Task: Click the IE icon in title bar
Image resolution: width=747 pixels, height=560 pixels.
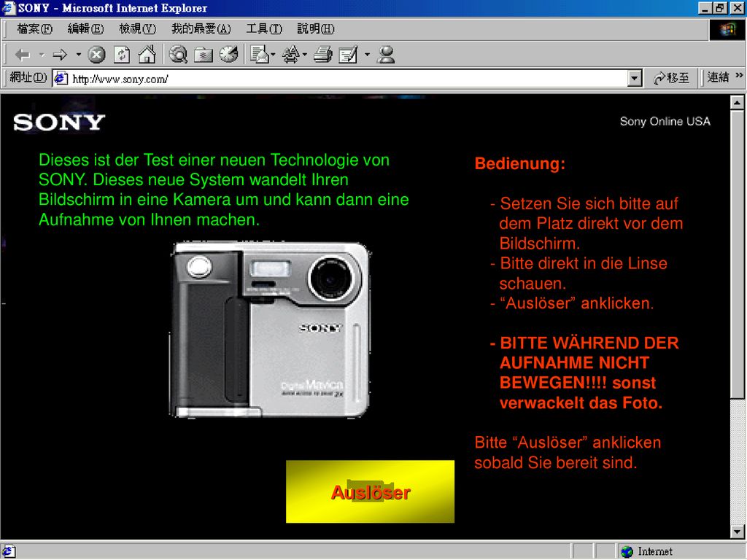Action: [9, 7]
